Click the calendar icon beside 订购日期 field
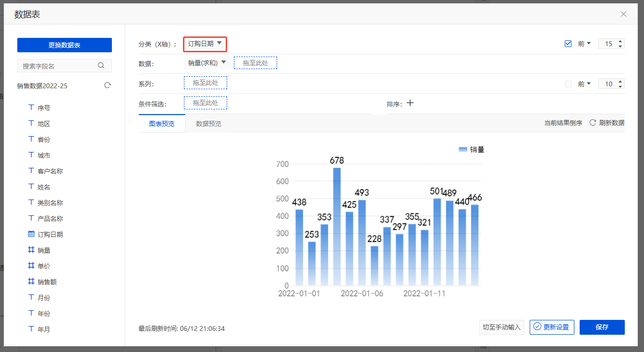 [31, 235]
